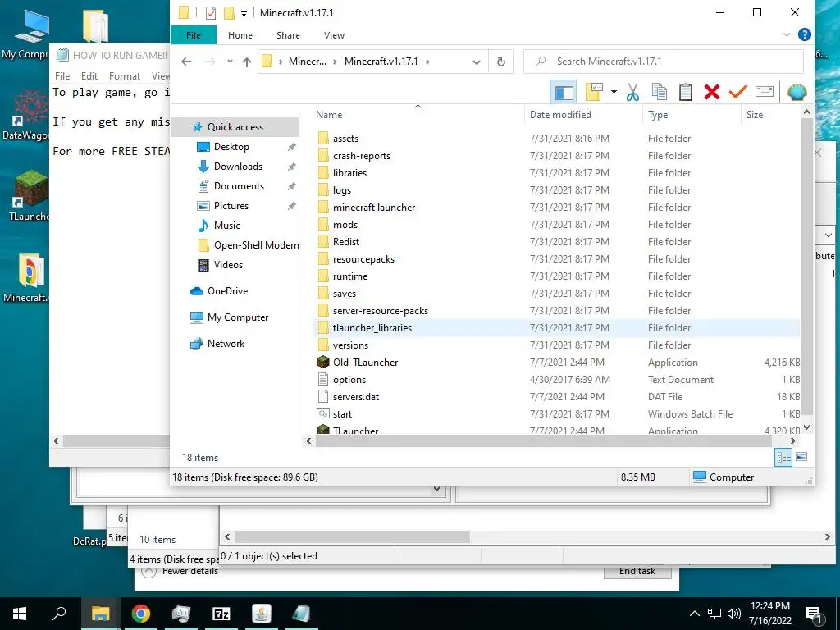Toggle the navigation pane toolbar icon
The image size is (840, 630).
click(x=564, y=92)
